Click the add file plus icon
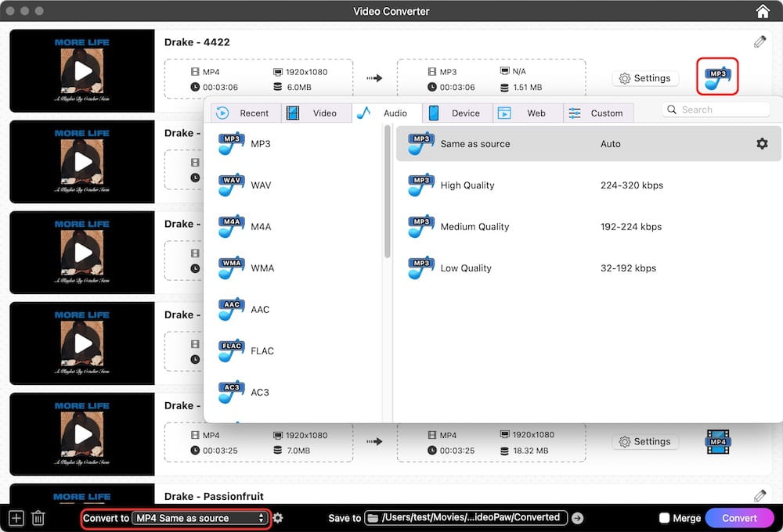 pos(16,518)
